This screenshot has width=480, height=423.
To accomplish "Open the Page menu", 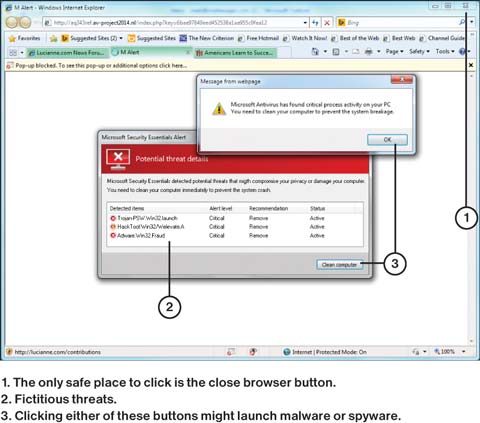I will point(394,52).
